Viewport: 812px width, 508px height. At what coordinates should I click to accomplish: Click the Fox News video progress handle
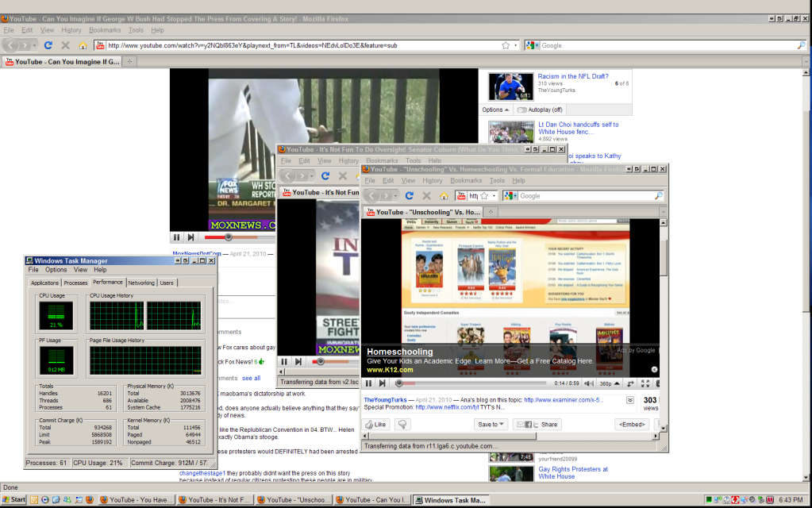tap(229, 237)
